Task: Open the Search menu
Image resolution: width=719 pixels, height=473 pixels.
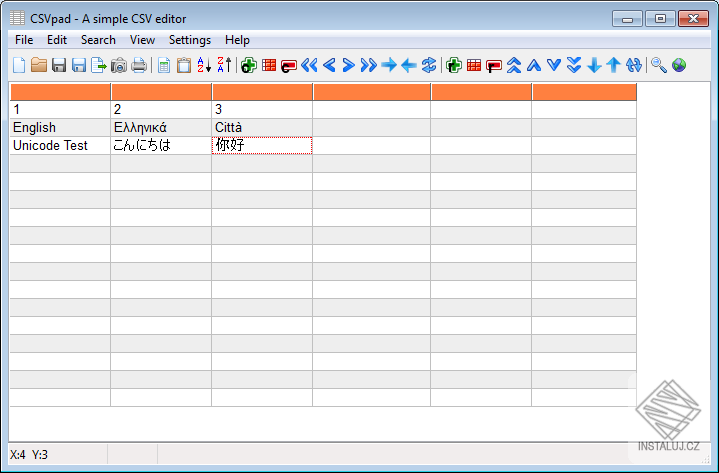Action: (x=98, y=40)
